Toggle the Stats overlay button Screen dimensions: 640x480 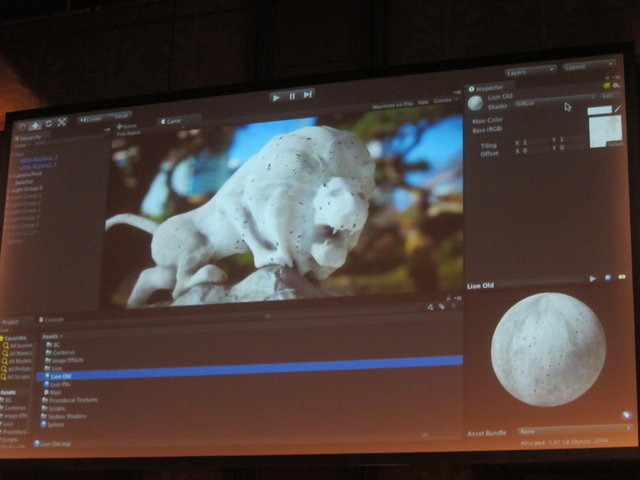point(423,102)
